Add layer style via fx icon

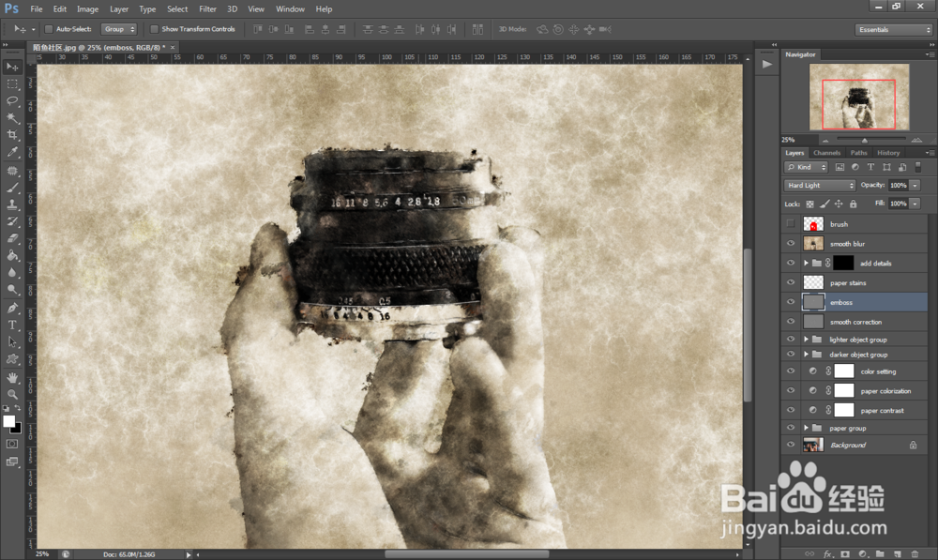point(828,554)
